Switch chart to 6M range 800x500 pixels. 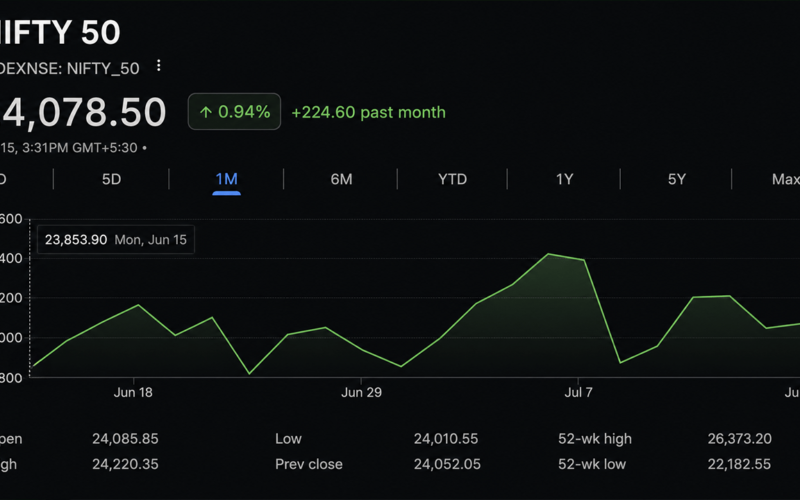[x=341, y=179]
